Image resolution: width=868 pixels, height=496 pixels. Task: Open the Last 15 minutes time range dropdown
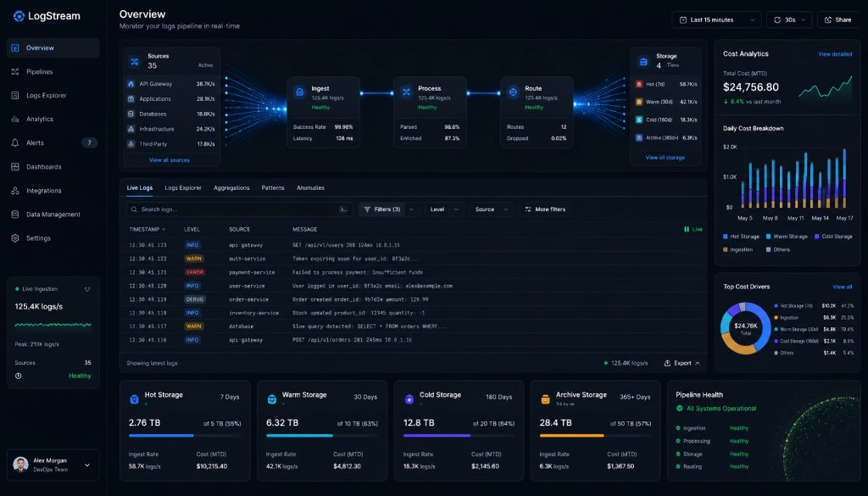(x=716, y=20)
